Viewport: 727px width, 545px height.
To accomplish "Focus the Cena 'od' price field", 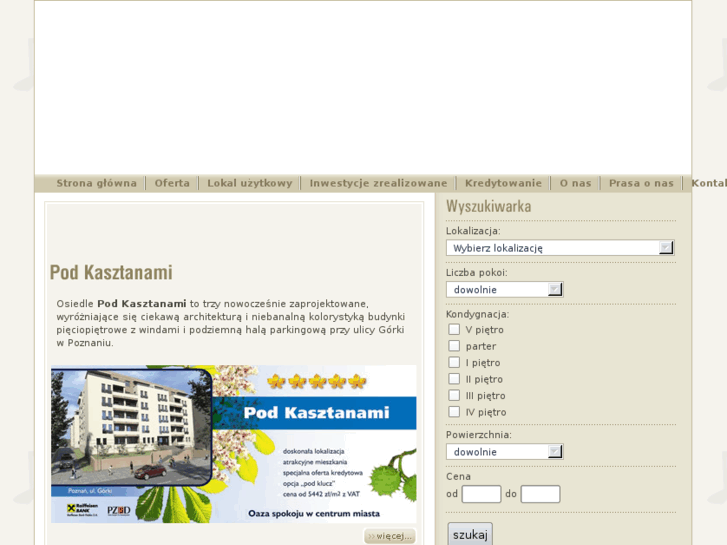I will point(481,494).
